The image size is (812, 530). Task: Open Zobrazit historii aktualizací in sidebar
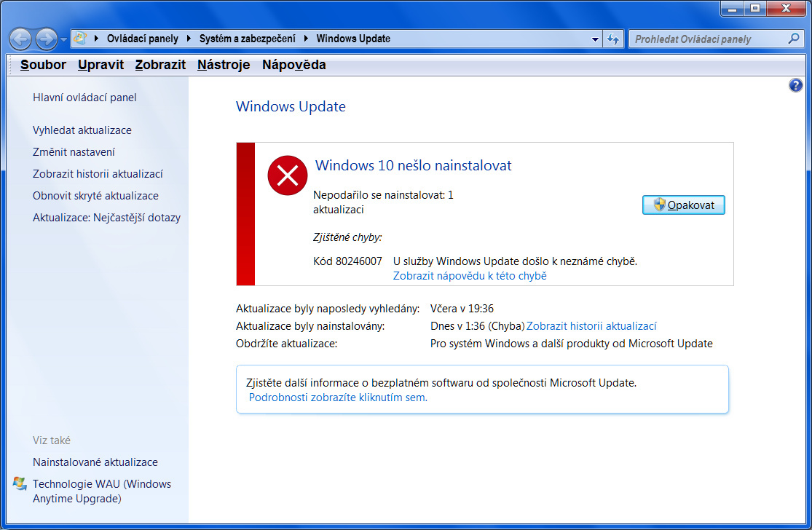tap(98, 174)
